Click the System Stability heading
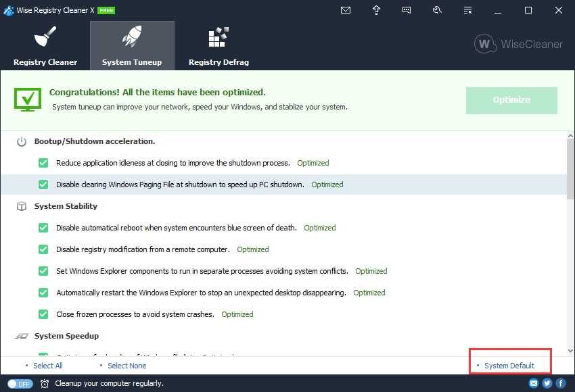The image size is (575, 392). coord(66,206)
